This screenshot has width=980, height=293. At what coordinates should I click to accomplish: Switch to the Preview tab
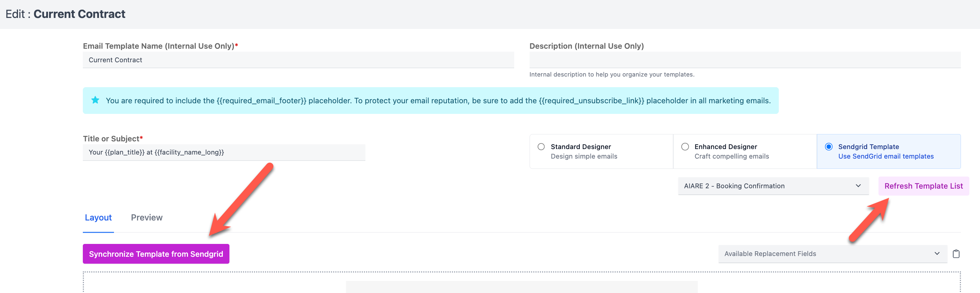(147, 218)
